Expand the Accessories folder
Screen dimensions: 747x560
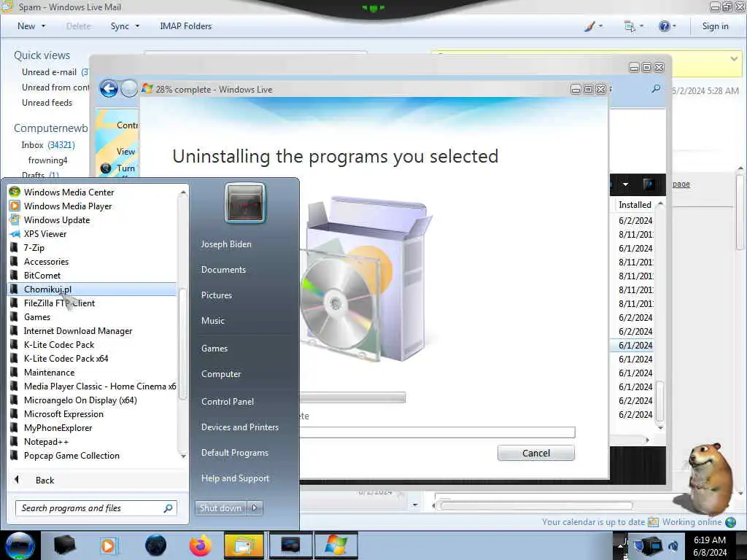click(46, 262)
